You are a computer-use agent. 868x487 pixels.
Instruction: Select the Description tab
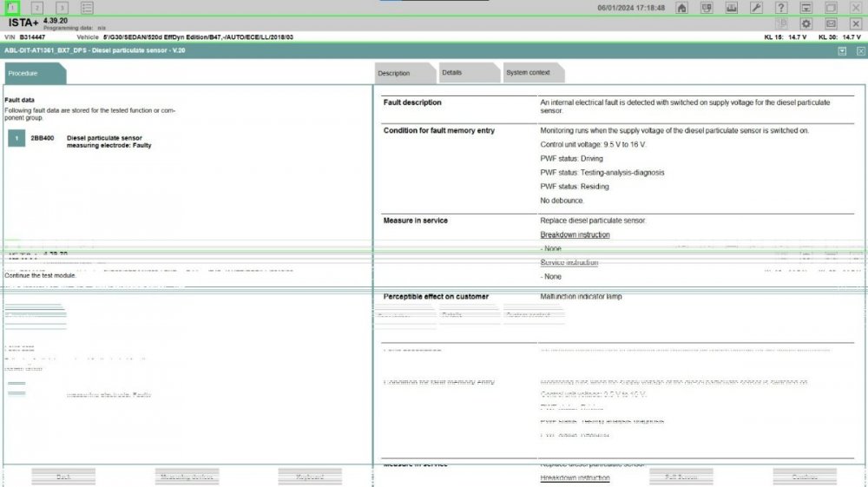click(x=404, y=74)
